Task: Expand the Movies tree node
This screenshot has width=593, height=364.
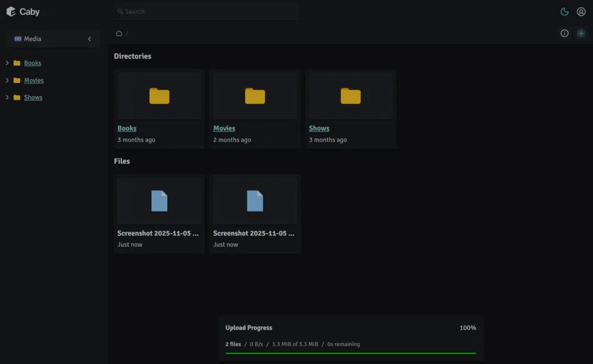Action: (x=7, y=80)
